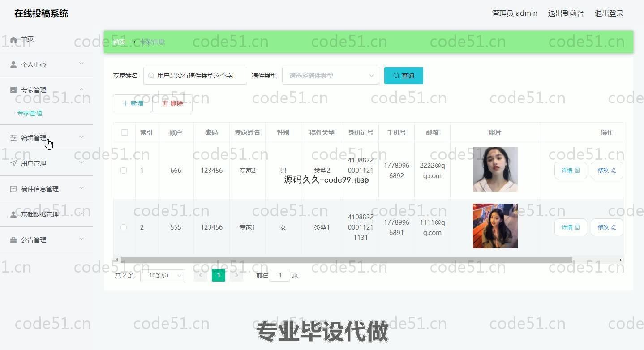This screenshot has height=350, width=644.
Task: Click the pencil icon on 修改 in row 555
Action: point(614,227)
